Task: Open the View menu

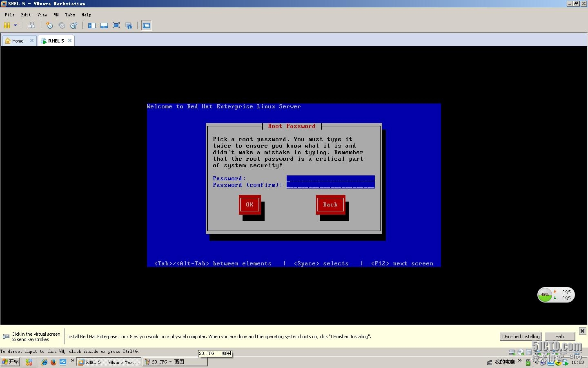Action: [x=42, y=15]
